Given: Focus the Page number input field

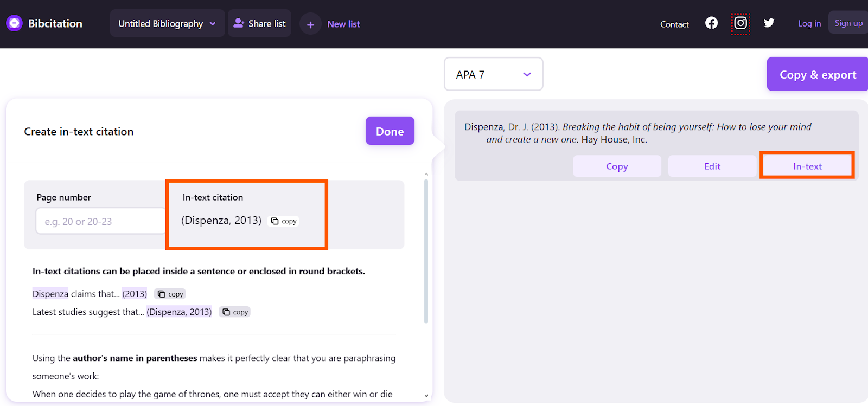Looking at the screenshot, I should (x=101, y=221).
